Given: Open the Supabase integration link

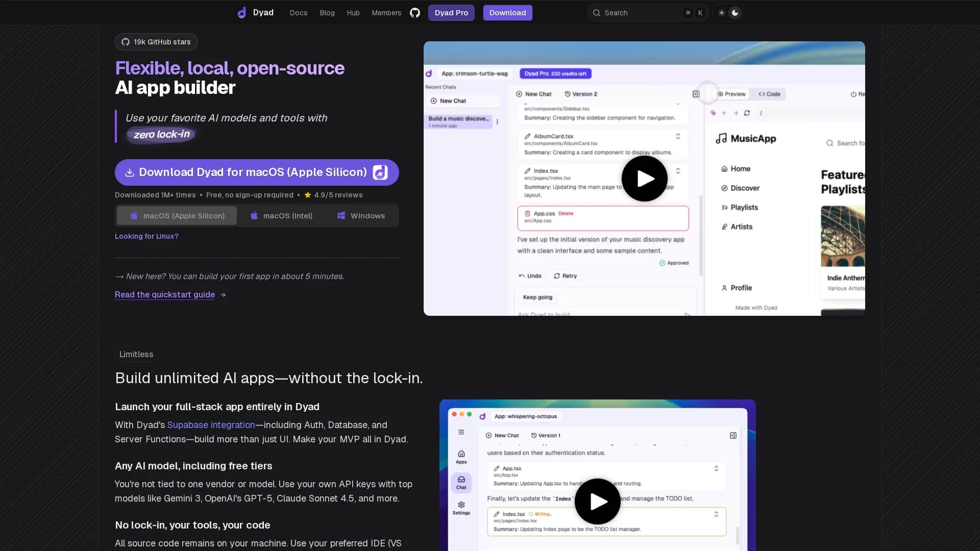Looking at the screenshot, I should coord(211,425).
